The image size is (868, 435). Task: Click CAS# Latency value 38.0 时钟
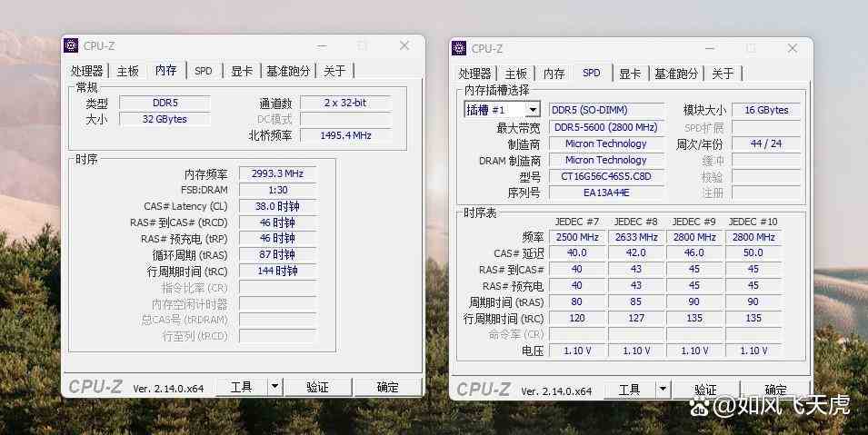[x=278, y=206]
